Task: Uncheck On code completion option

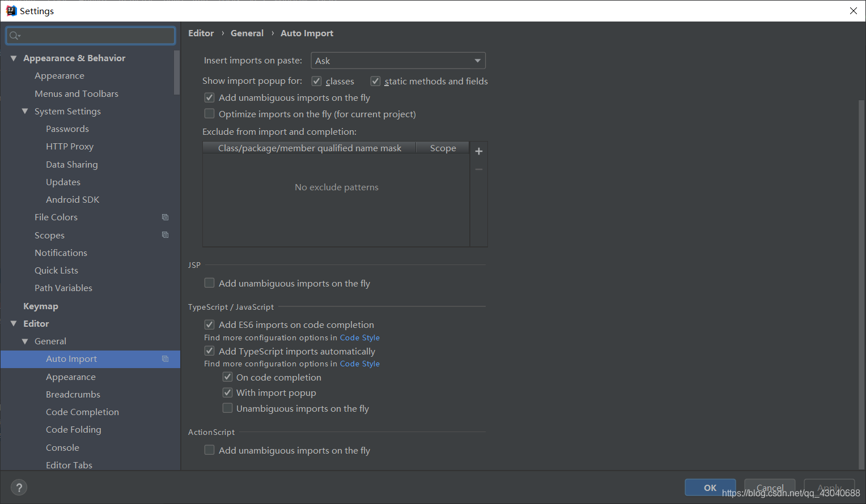Action: coord(228,377)
